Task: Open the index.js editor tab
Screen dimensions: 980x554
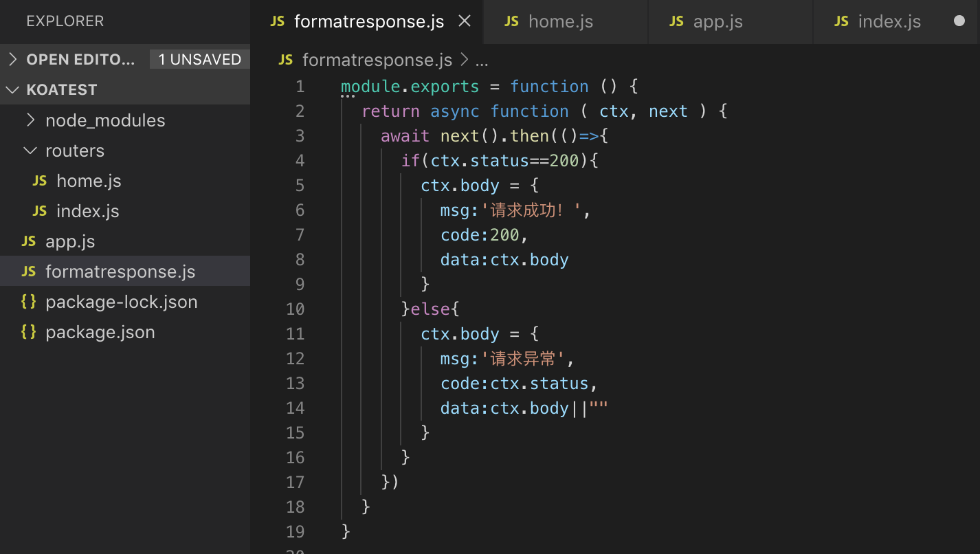Action: tap(889, 21)
